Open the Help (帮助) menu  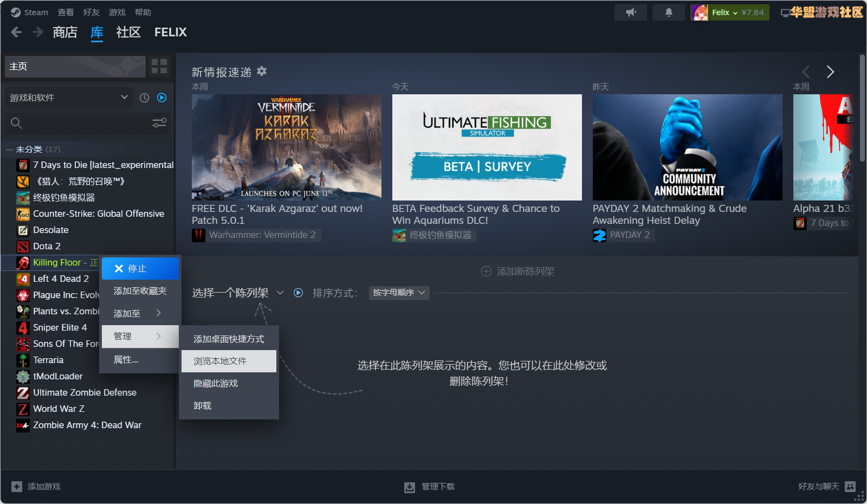[x=143, y=12]
